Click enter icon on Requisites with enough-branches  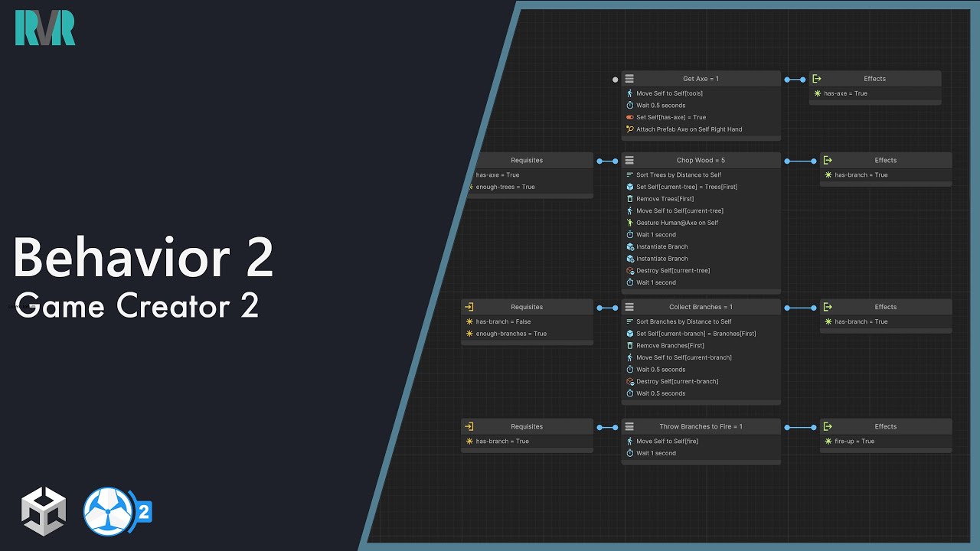pyautogui.click(x=469, y=307)
